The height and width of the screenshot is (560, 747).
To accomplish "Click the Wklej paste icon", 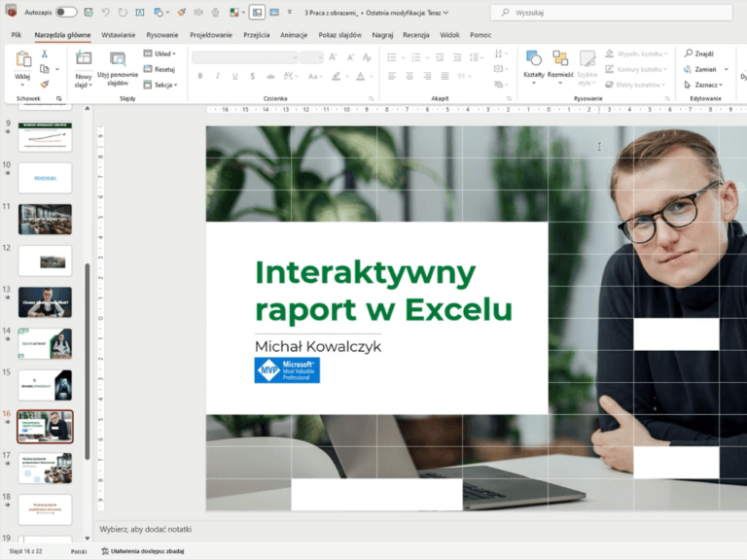I will (23, 59).
